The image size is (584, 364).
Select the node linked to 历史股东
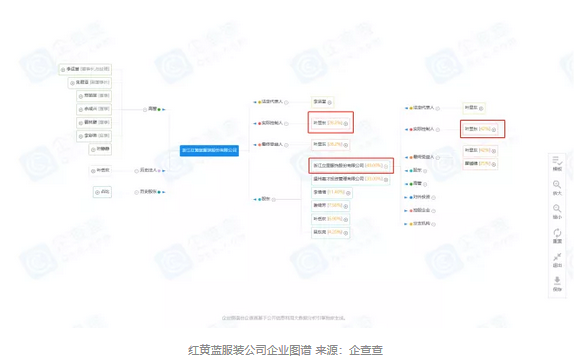(102, 192)
